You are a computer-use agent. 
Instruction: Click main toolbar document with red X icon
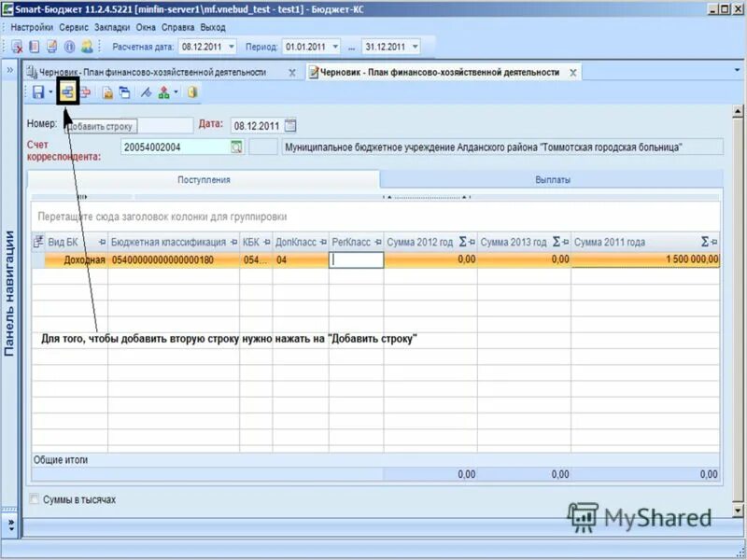click(x=17, y=47)
